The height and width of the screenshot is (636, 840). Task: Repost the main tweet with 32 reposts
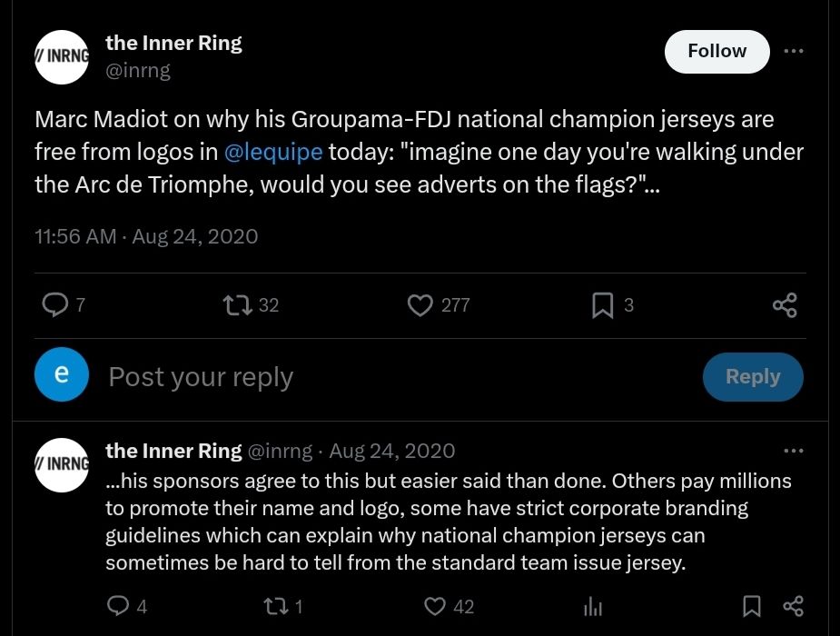coord(237,305)
